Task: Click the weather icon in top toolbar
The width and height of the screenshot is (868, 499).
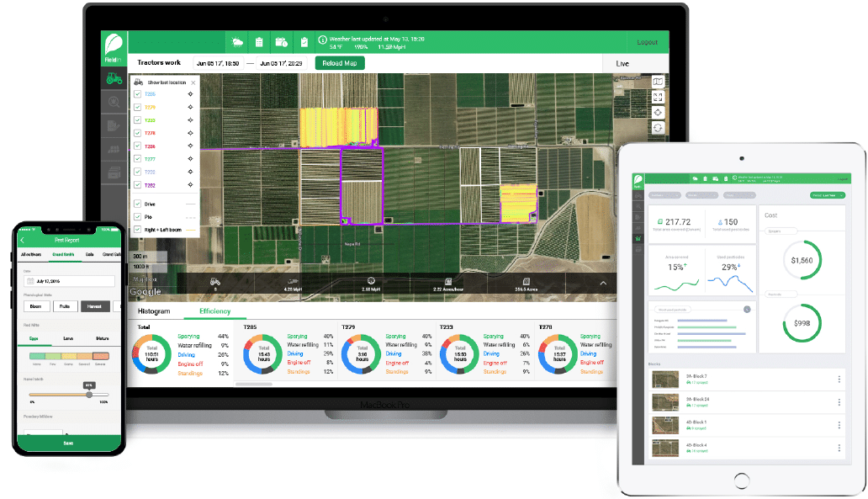Action: tap(238, 42)
